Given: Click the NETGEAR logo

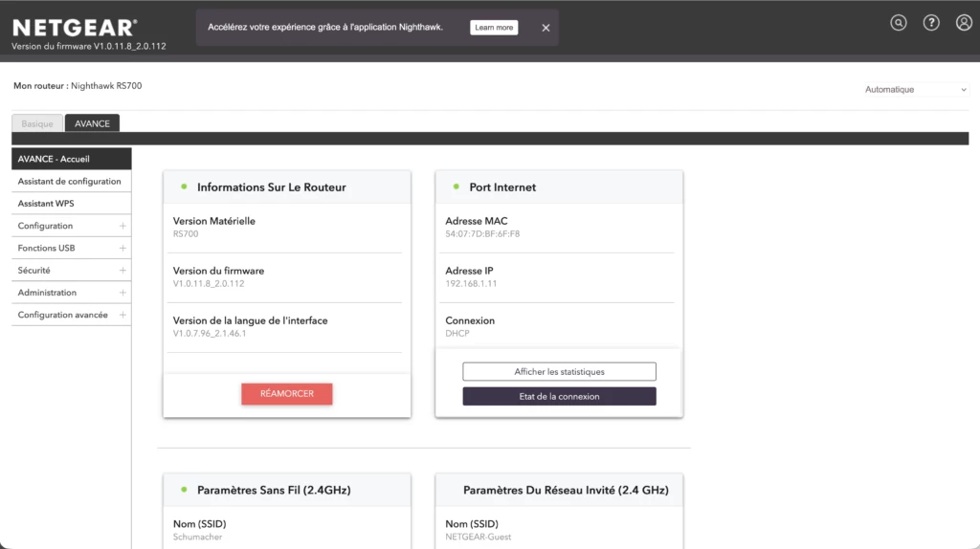Looking at the screenshot, I should click(75, 28).
